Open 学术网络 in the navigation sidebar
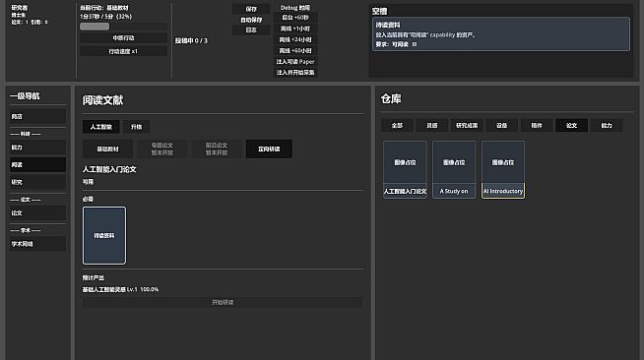Viewport: 644px width, 360px height. 37,244
